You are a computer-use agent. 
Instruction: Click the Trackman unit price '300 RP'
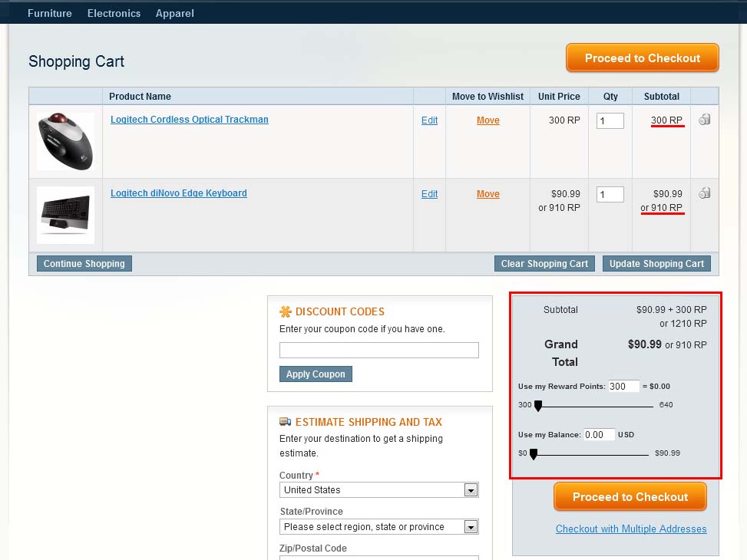[x=564, y=120]
